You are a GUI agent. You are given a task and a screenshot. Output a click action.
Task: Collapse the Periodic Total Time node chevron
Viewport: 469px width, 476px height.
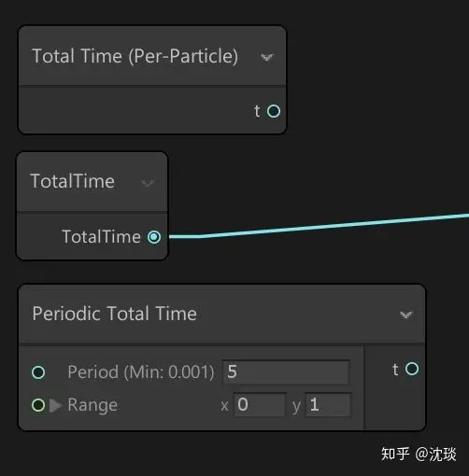tap(406, 315)
